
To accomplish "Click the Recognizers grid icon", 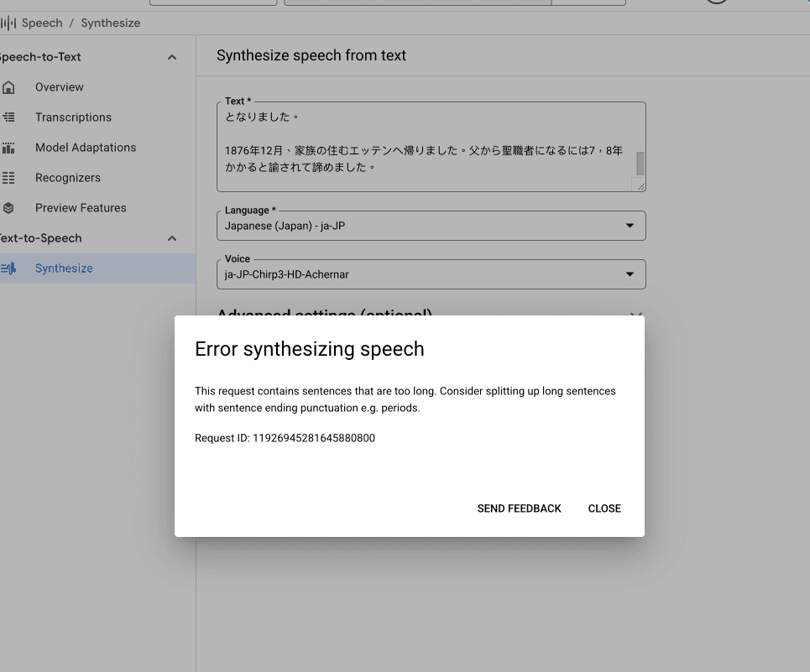I will click(8, 178).
